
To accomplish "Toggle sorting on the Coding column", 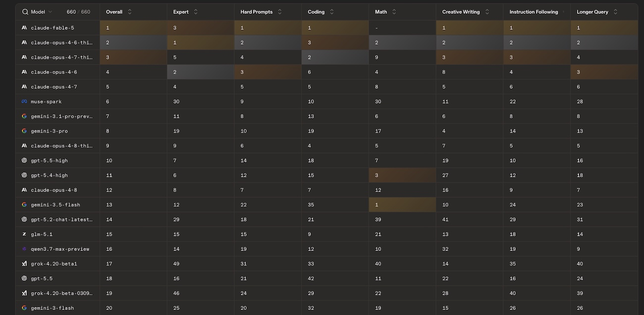I will [x=332, y=12].
